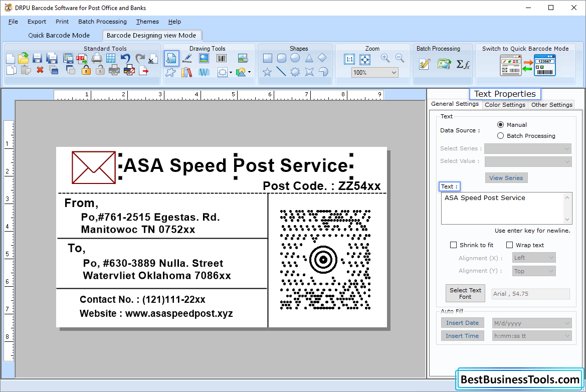
Task: Click the Select Text Font button
Action: pyautogui.click(x=465, y=293)
